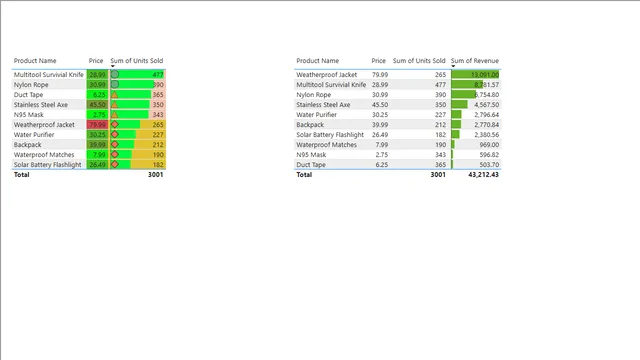Screen dimensions: 640x360
Task: Select the green 6.25 price cell in left table
Action: [98, 95]
